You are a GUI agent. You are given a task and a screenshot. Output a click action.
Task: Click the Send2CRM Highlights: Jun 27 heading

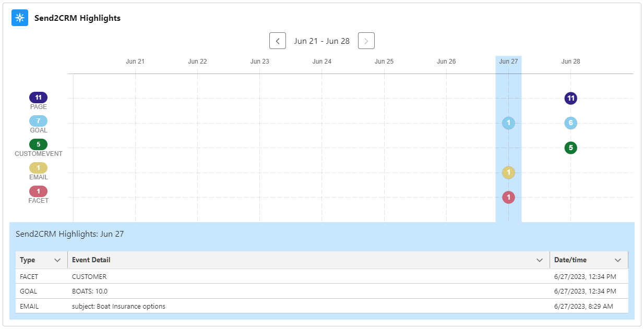(x=70, y=234)
